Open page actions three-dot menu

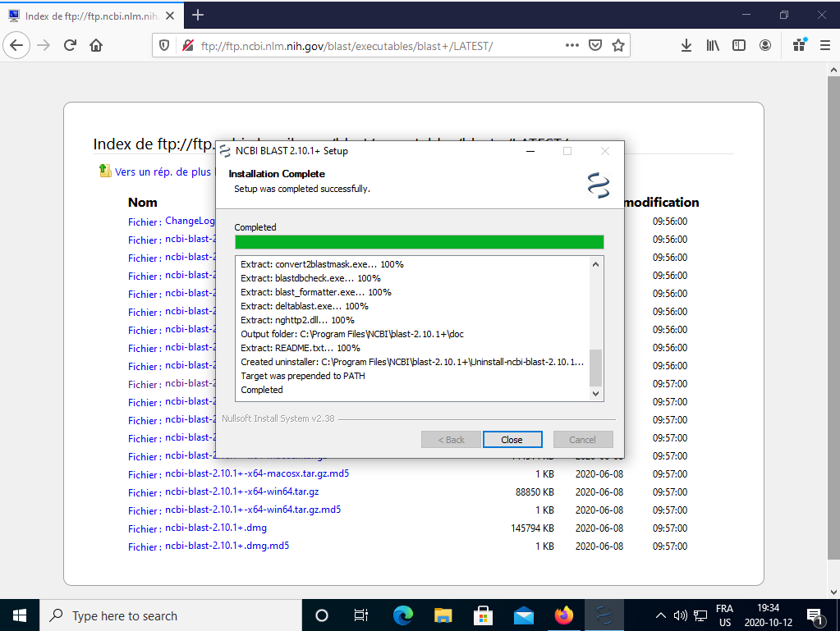pos(572,46)
